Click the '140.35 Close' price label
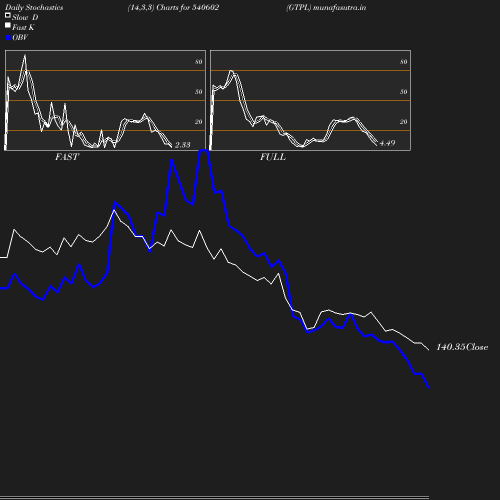This screenshot has height=500, width=500. click(x=462, y=347)
